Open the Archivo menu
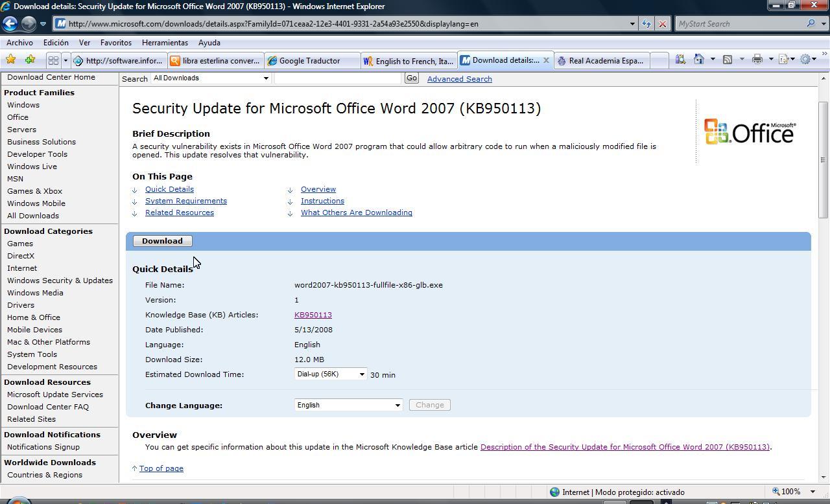This screenshot has height=504, width=830. 19,43
